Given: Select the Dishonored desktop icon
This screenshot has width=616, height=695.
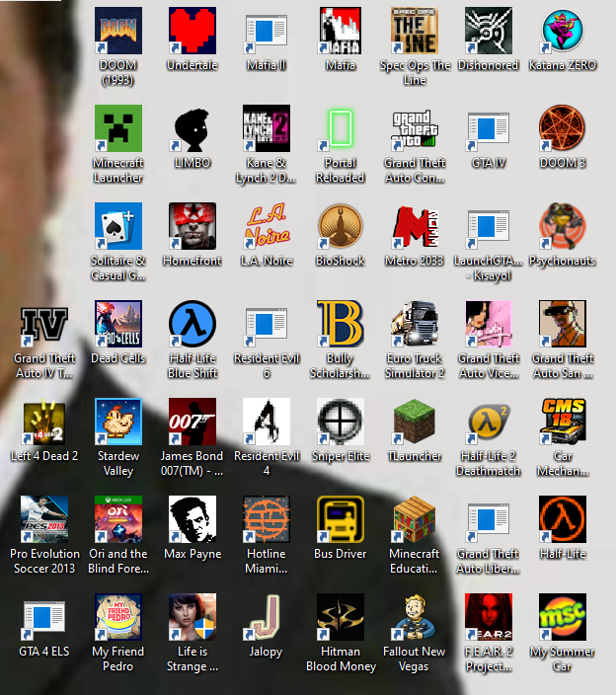Looking at the screenshot, I should click(489, 31).
